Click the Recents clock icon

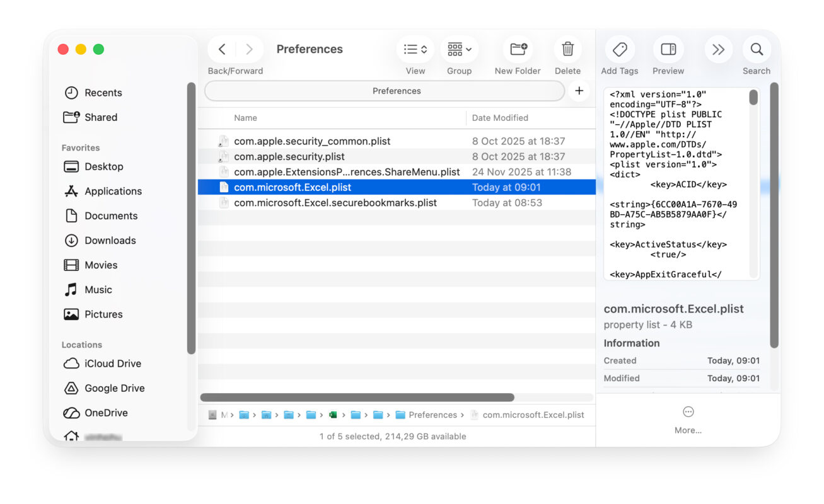(x=71, y=93)
